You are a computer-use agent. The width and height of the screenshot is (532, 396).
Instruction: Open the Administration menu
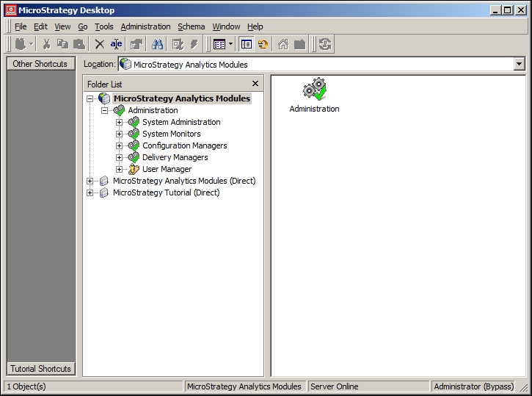coord(145,26)
